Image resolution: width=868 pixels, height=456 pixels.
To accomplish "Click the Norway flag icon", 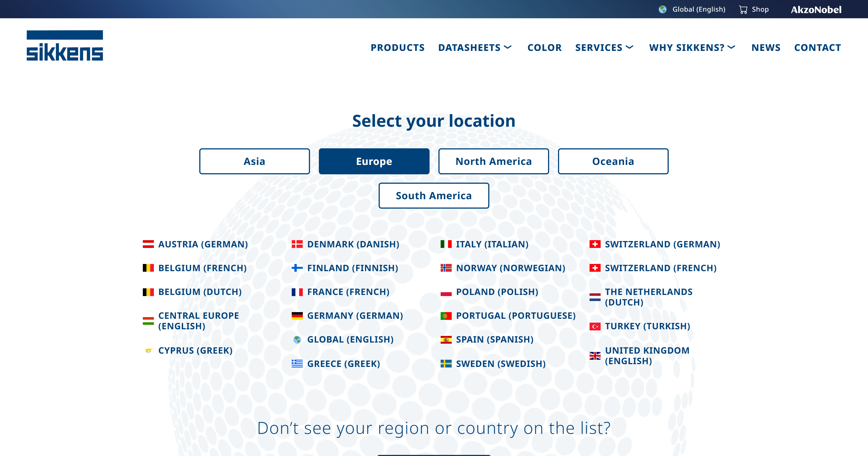I will [x=446, y=268].
